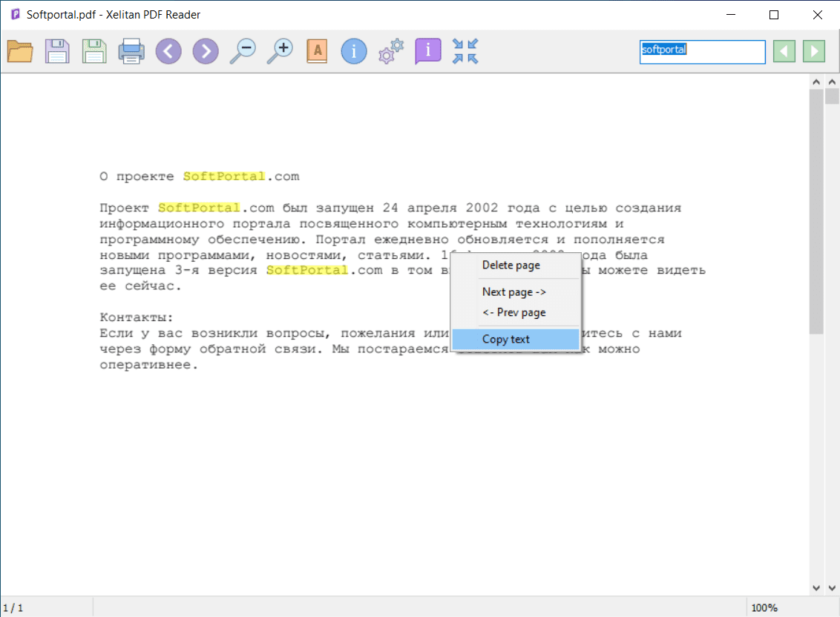Image resolution: width=840 pixels, height=617 pixels.
Task: Open document info blue circle icon
Action: point(354,51)
